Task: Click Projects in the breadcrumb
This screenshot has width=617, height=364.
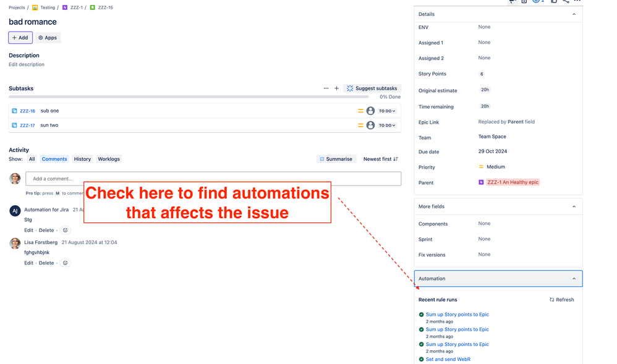Action: click(x=17, y=7)
